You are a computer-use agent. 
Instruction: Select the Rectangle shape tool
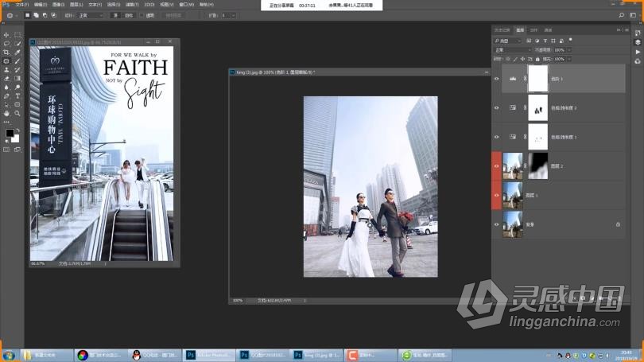coord(17,105)
